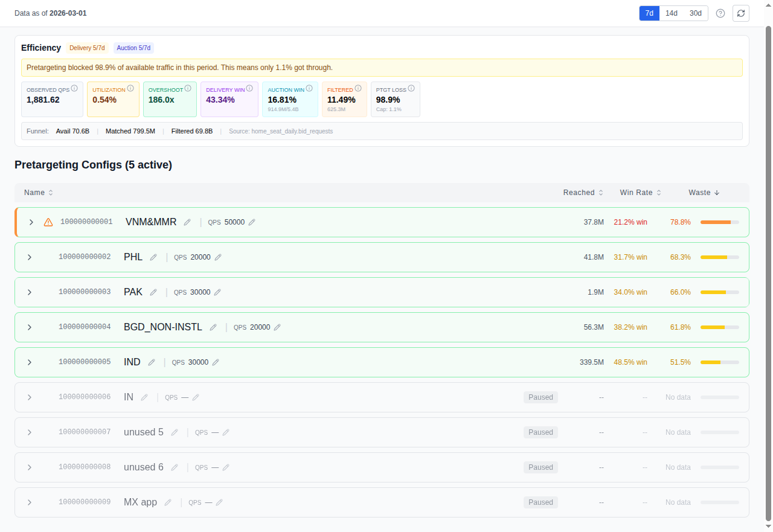Click the Waste progress bar for IND
The height and width of the screenshot is (532, 773).
[719, 362]
